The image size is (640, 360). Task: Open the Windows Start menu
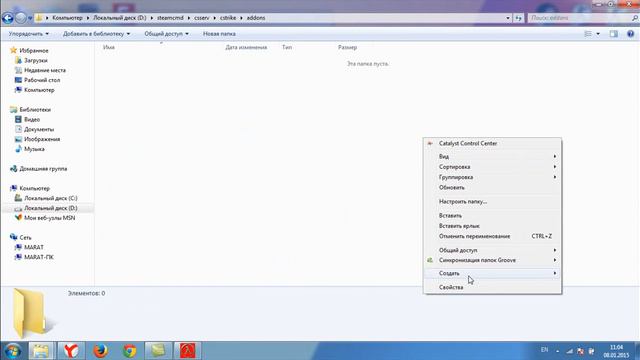pyautogui.click(x=13, y=351)
